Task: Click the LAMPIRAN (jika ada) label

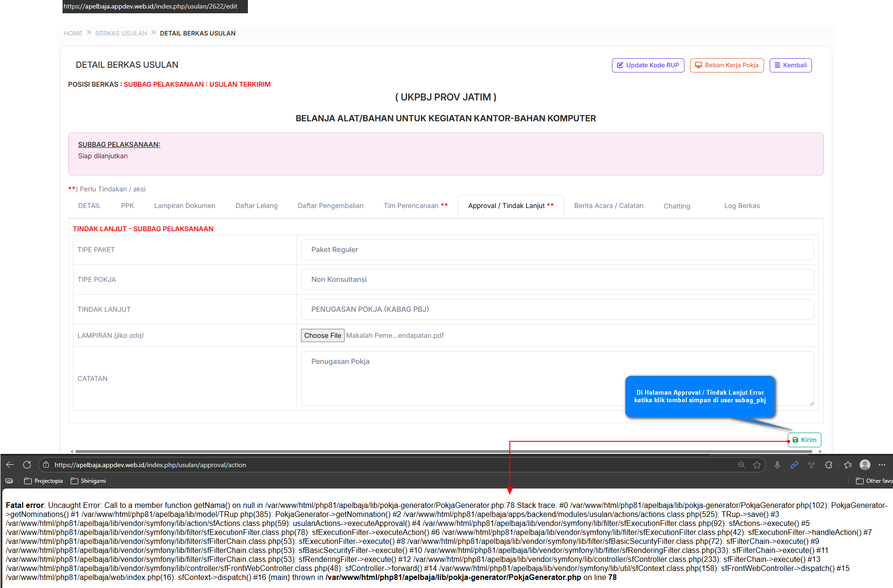Action: tap(110, 335)
